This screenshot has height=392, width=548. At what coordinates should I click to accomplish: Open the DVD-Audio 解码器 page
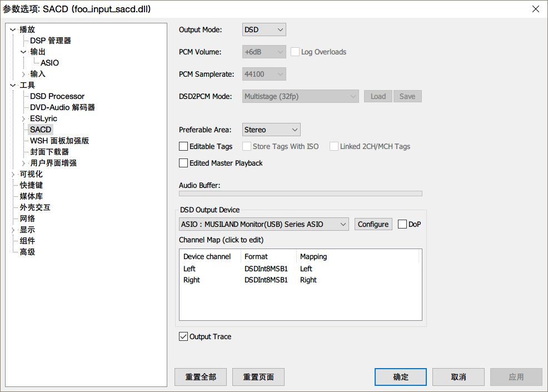tap(62, 107)
